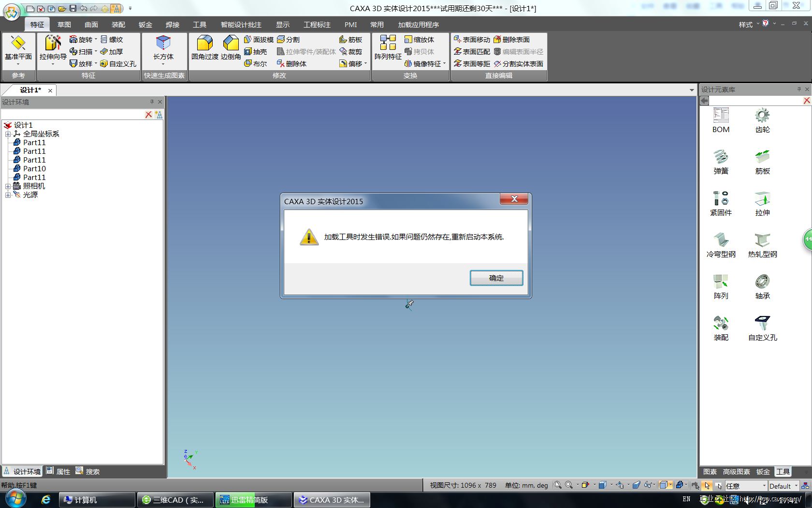This screenshot has height=508, width=812.
Task: Select the 布尔 boolean tool
Action: 256,63
